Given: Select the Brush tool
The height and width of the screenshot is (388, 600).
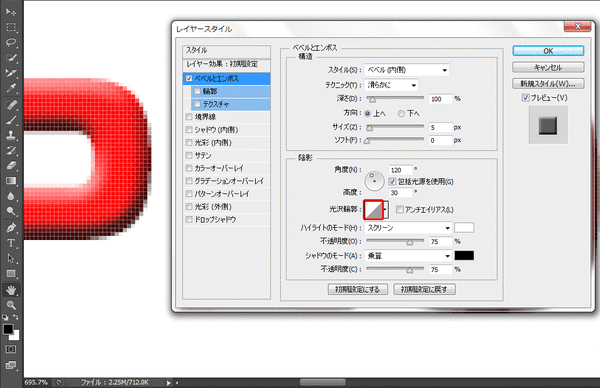Looking at the screenshot, I should (11, 120).
